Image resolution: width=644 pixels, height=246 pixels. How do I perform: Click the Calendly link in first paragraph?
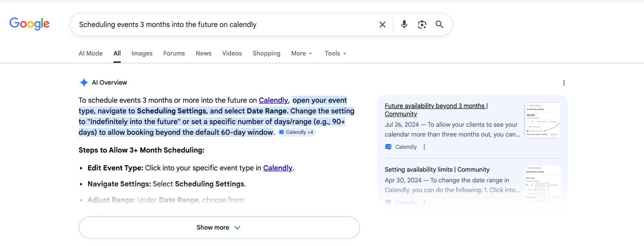coord(273,100)
